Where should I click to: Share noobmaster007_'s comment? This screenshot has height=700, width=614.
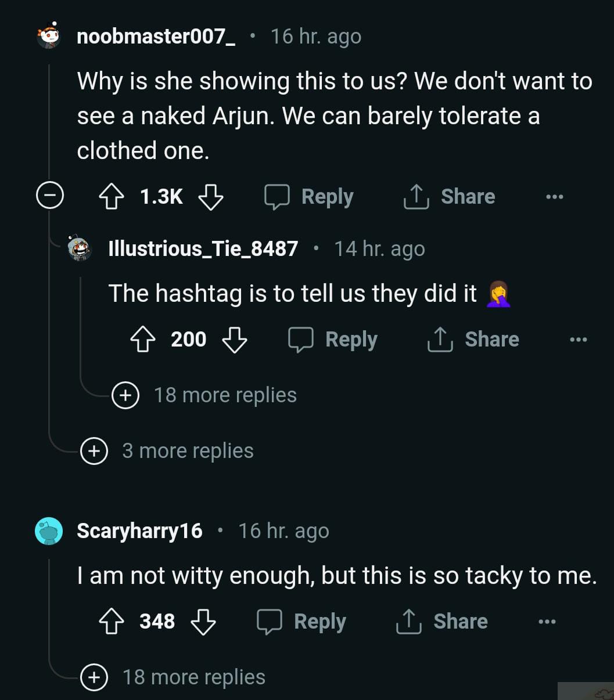[450, 197]
